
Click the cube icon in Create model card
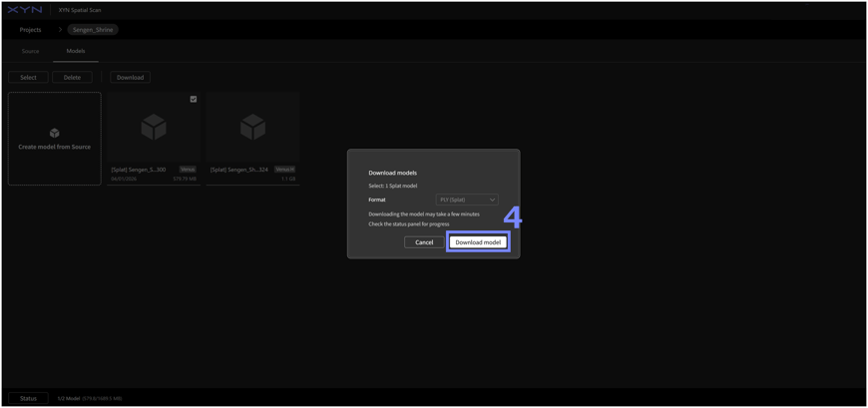click(x=54, y=133)
